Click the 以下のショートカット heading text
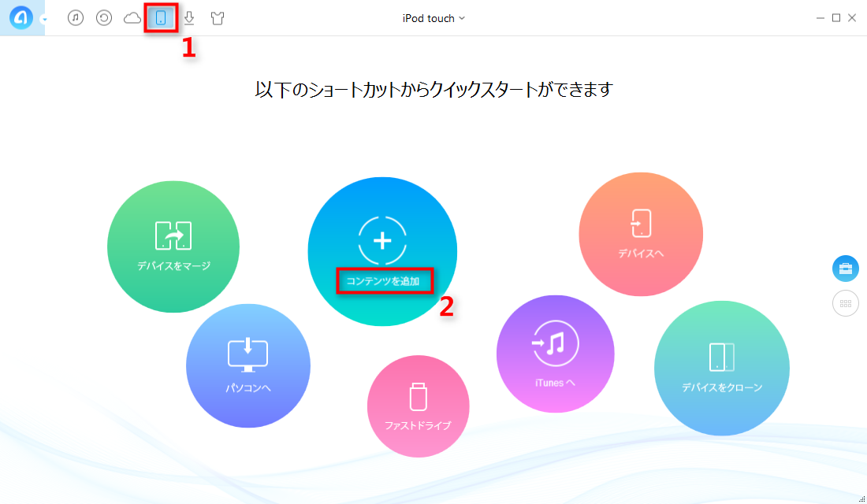 [x=433, y=90]
